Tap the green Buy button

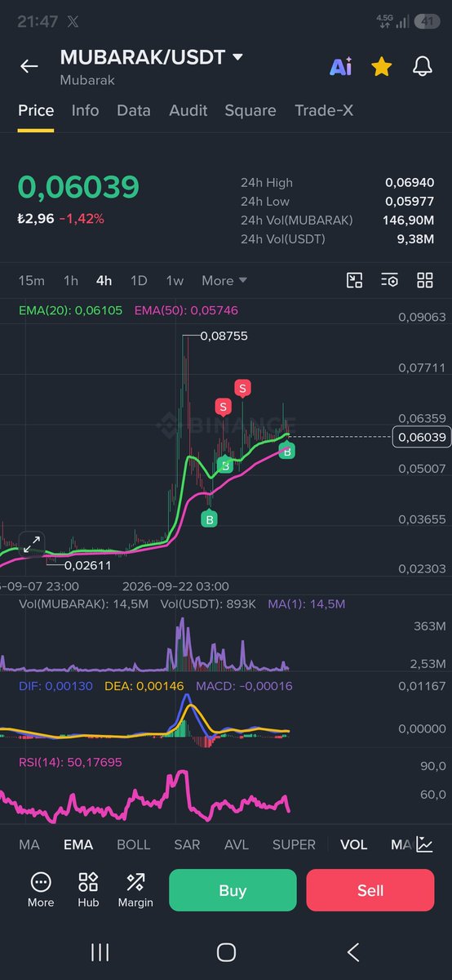click(x=233, y=890)
